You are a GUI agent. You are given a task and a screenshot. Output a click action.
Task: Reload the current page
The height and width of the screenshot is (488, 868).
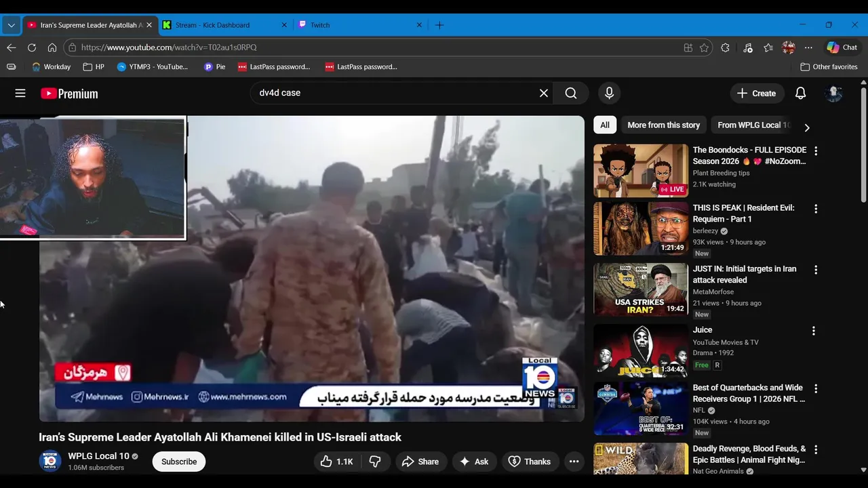[31, 47]
